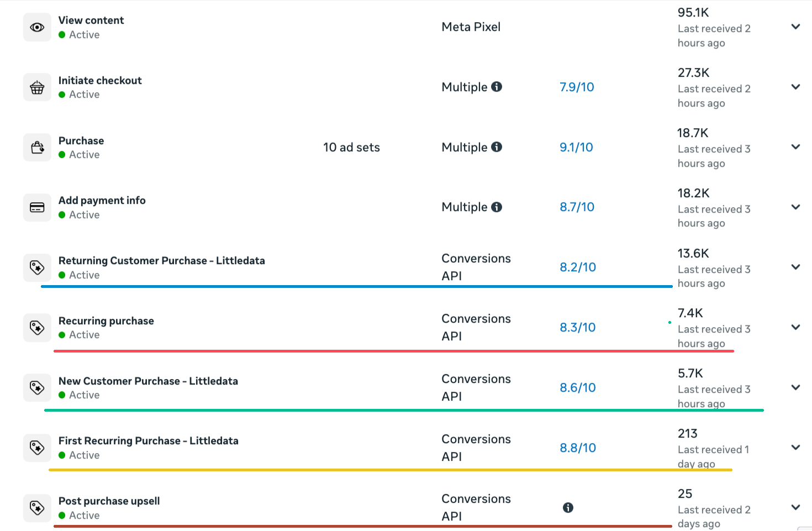Expand the Add payment info row chevron
The width and height of the screenshot is (812, 531).
795,207
